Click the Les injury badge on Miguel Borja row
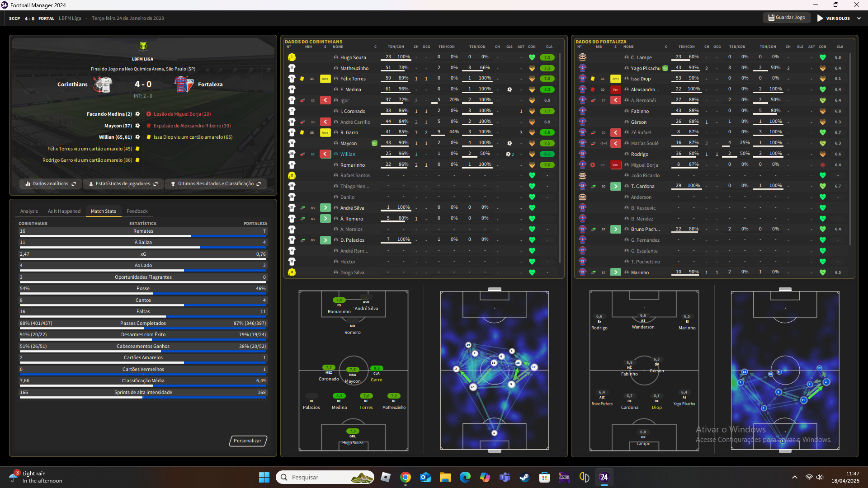Screen dimensions: 868x488 coord(615,165)
